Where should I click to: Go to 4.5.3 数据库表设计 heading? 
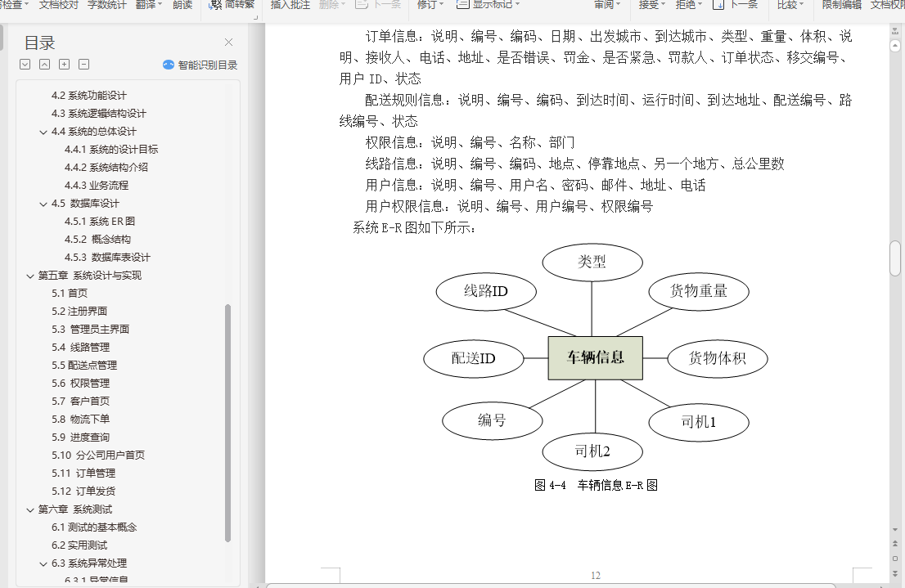[x=107, y=258]
